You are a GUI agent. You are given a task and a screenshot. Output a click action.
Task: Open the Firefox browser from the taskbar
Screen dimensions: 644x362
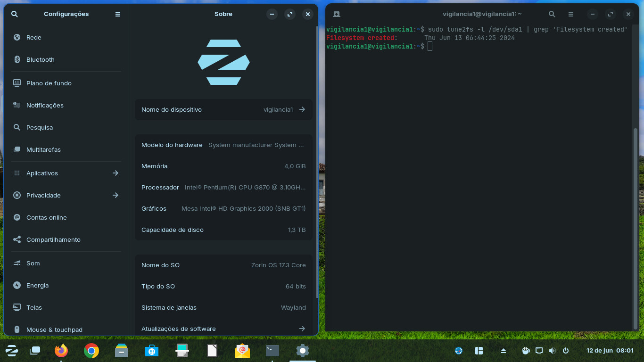pyautogui.click(x=61, y=351)
